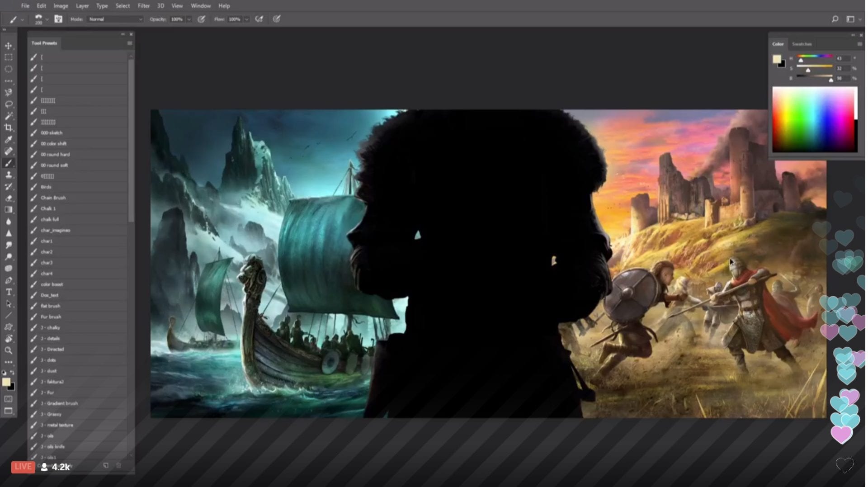Select the Zoom tool in toolbar
Viewport: 868px width, 487px height.
click(9, 350)
